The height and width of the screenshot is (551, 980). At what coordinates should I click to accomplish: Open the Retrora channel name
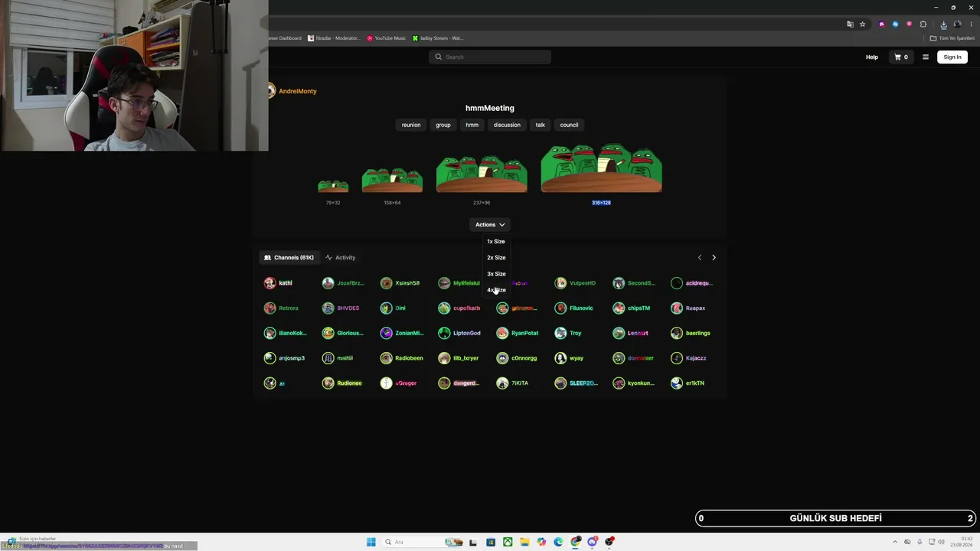point(289,308)
